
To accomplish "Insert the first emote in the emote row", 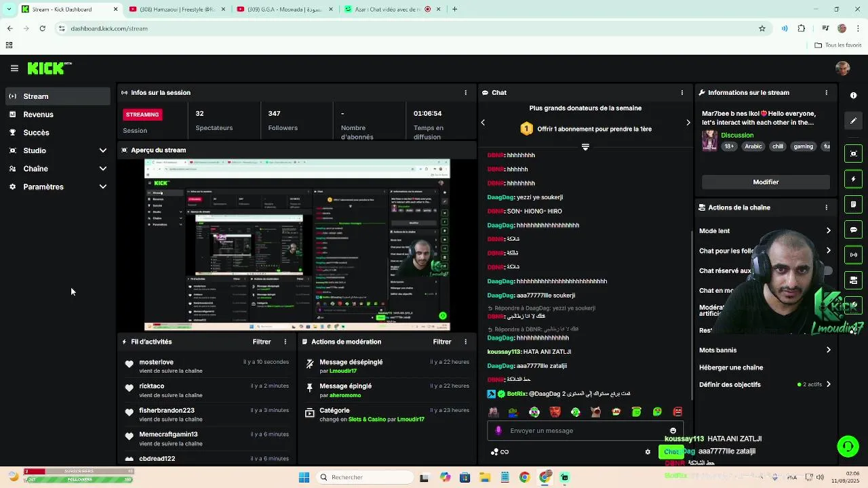I will click(x=493, y=412).
